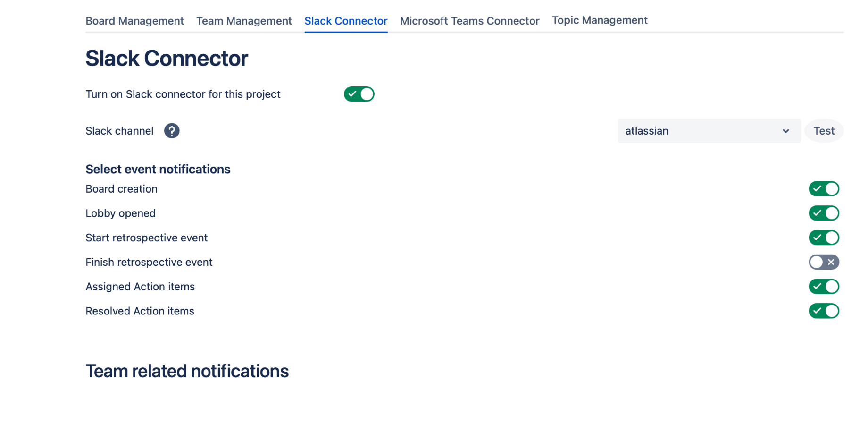Click the Select event notifications label
The width and height of the screenshot is (868, 425).
coord(158,169)
